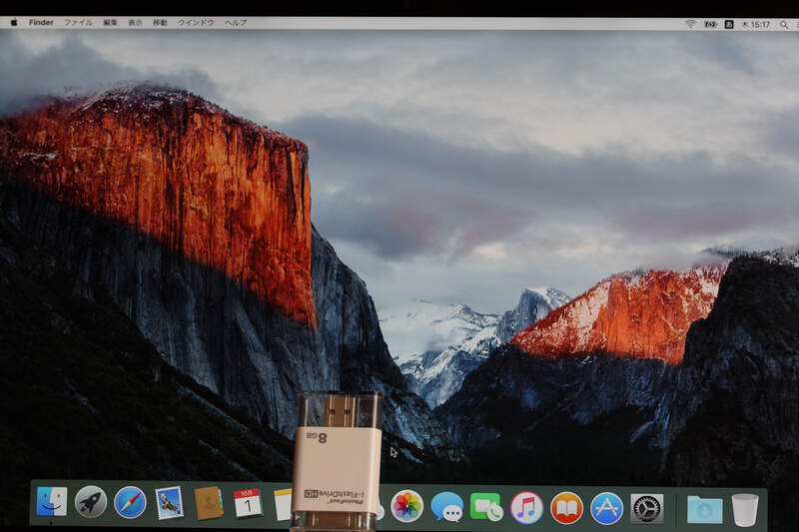The height and width of the screenshot is (532, 799).
Task: Launch Launchpad rocket icon
Action: pyautogui.click(x=91, y=502)
